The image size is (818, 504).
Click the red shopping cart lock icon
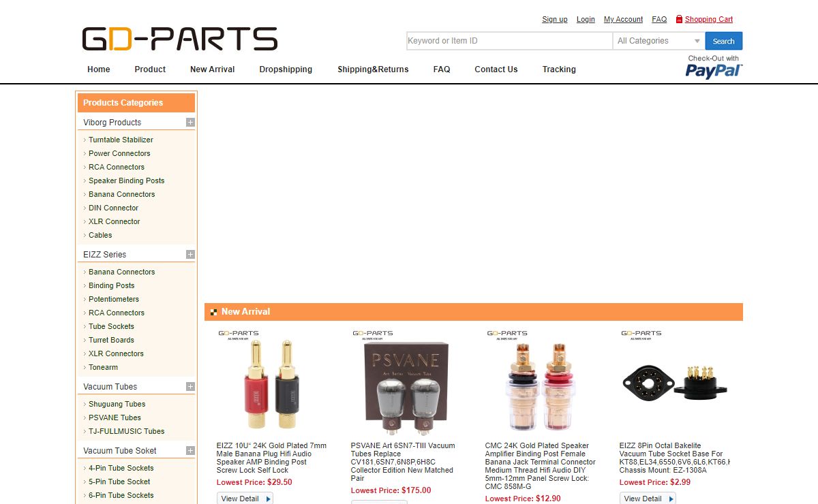679,19
